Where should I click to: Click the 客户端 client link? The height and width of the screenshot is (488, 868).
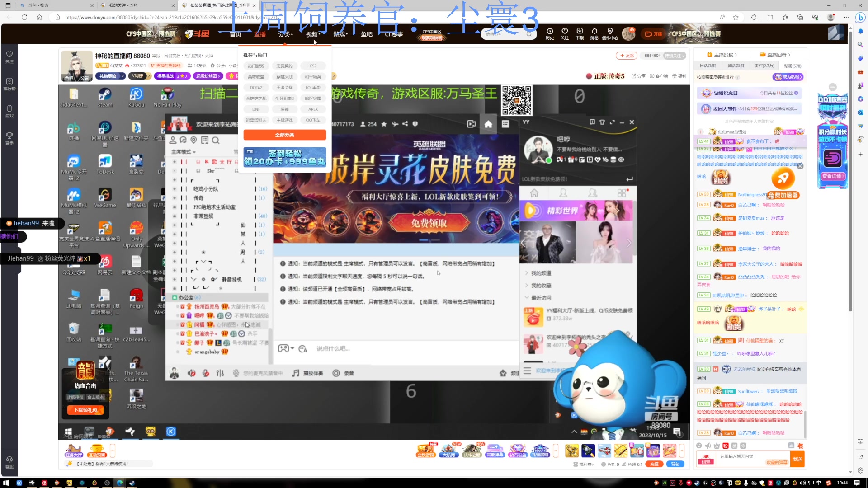coord(659,76)
